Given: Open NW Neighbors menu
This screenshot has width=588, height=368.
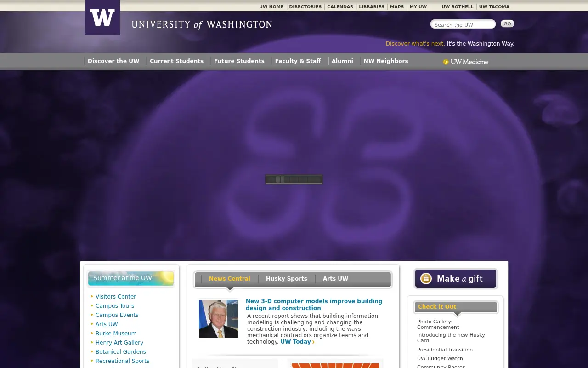Looking at the screenshot, I should 386,61.
